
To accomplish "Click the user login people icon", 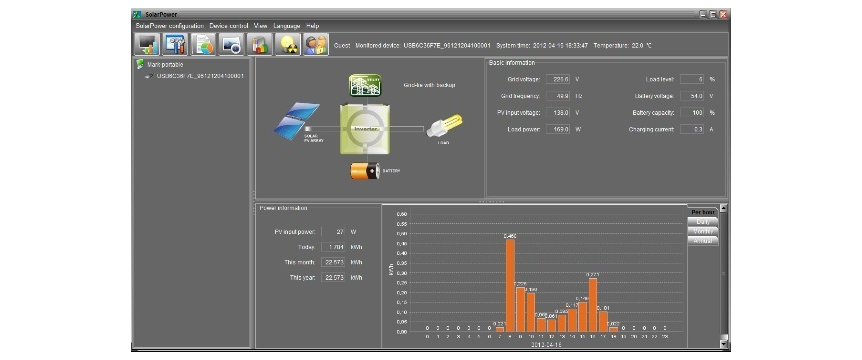I will pos(316,45).
